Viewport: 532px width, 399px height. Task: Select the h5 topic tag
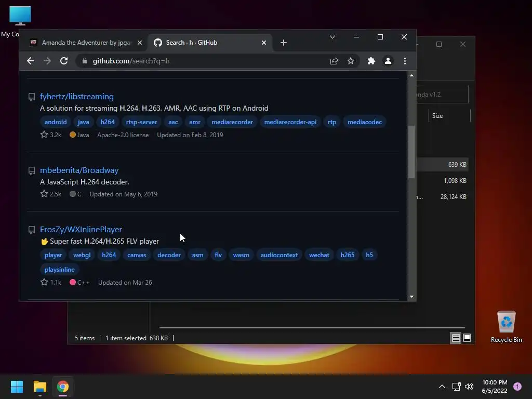[x=369, y=255]
